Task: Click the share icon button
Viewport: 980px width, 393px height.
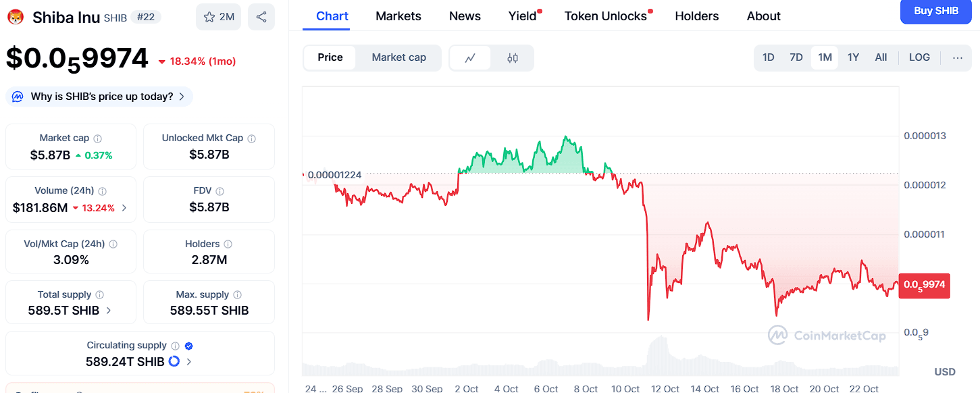Action: pyautogui.click(x=261, y=17)
